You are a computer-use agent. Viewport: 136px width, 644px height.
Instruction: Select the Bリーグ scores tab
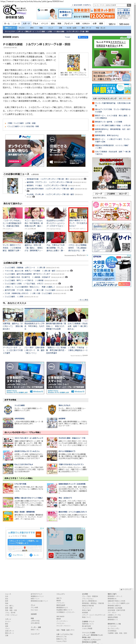(123, 194)
